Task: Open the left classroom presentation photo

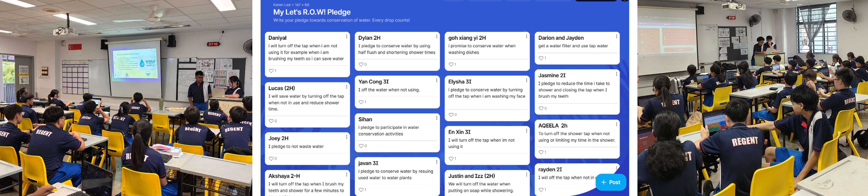Action: tap(126, 98)
